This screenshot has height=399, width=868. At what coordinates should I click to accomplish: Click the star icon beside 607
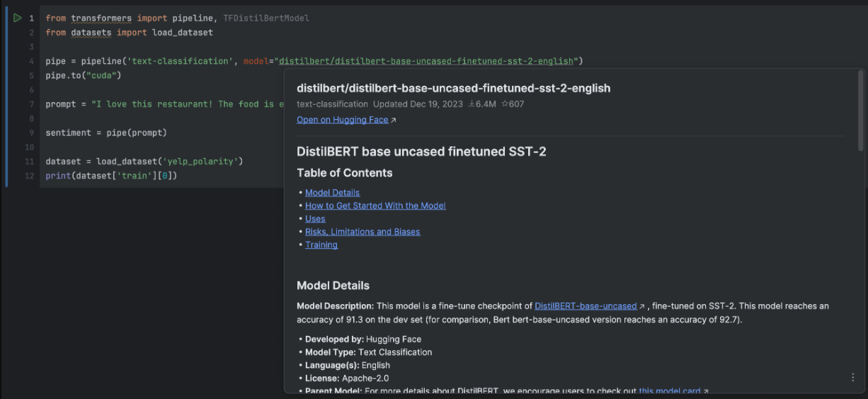(x=505, y=104)
